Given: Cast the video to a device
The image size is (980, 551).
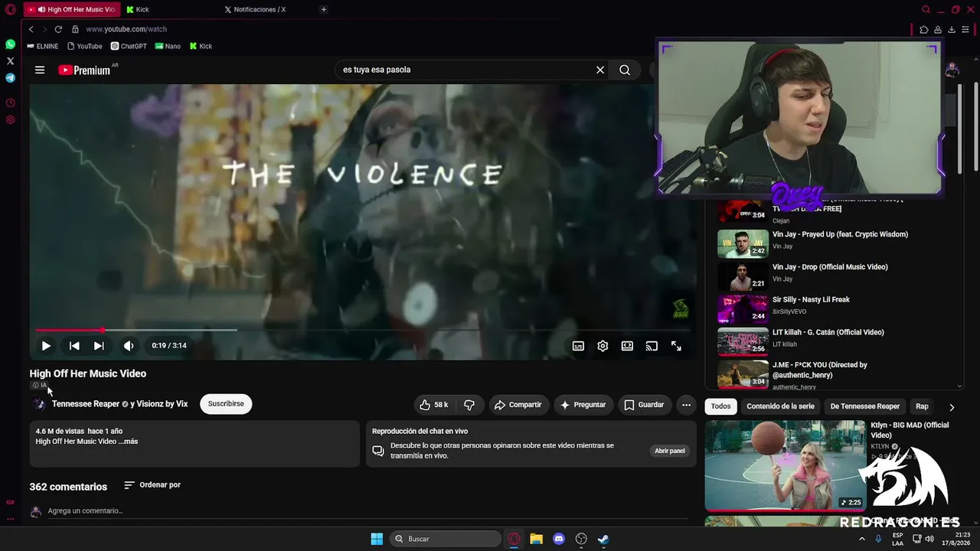Looking at the screenshot, I should click(x=652, y=346).
